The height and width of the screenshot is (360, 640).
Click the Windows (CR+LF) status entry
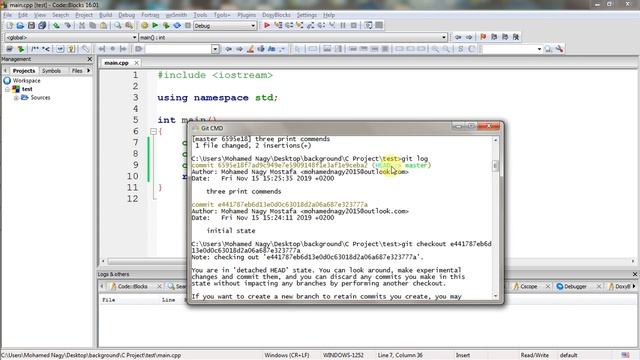coord(287,356)
